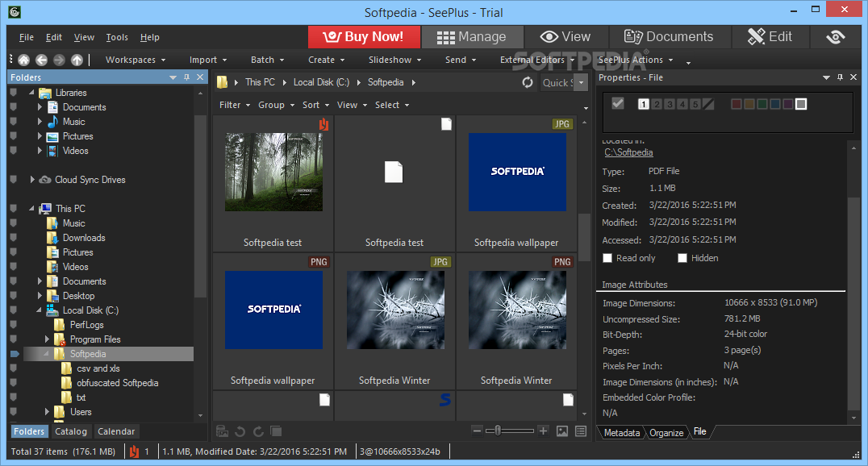Switch to the Organize tab
This screenshot has width=868, height=466.
(x=666, y=433)
